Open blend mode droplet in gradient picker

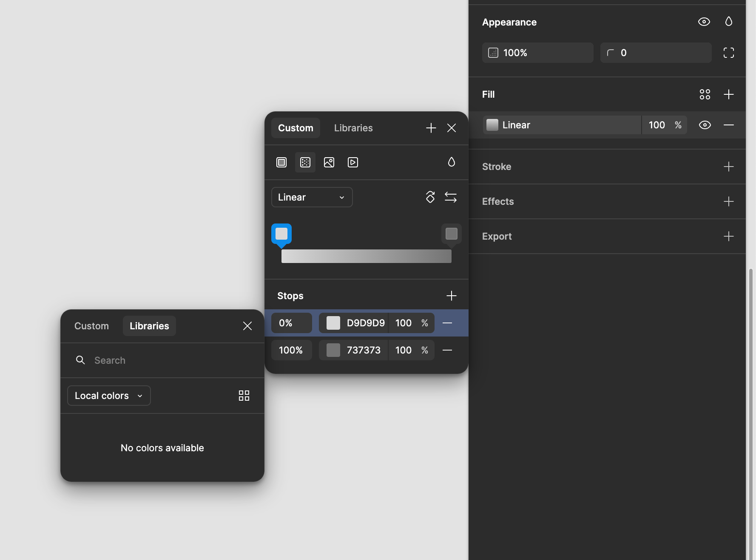coord(452,162)
